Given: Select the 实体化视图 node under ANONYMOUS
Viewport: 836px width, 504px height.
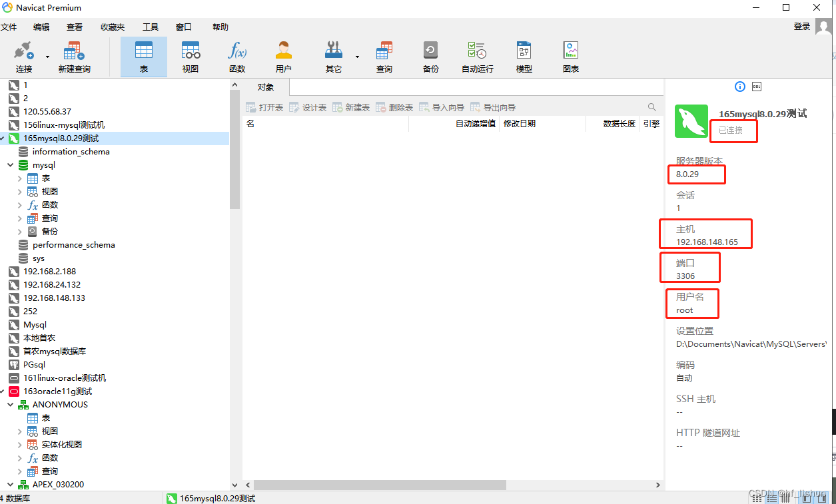Looking at the screenshot, I should pyautogui.click(x=62, y=445).
